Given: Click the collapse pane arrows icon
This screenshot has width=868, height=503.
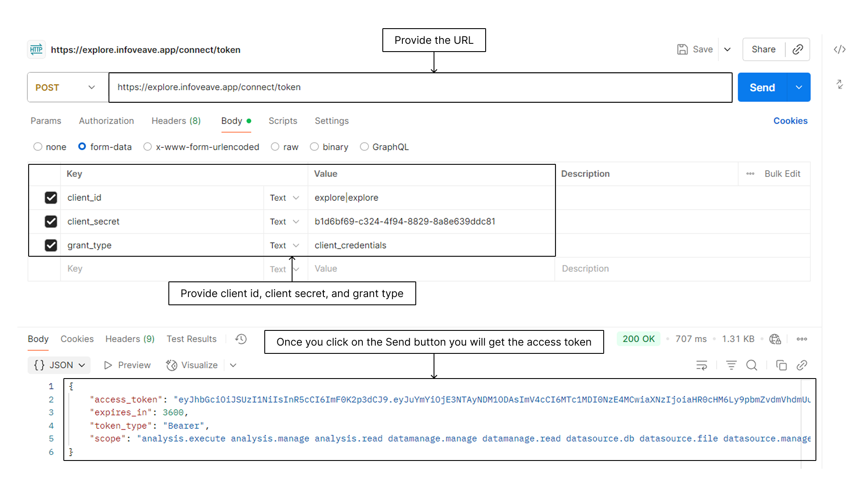Looking at the screenshot, I should click(x=840, y=84).
